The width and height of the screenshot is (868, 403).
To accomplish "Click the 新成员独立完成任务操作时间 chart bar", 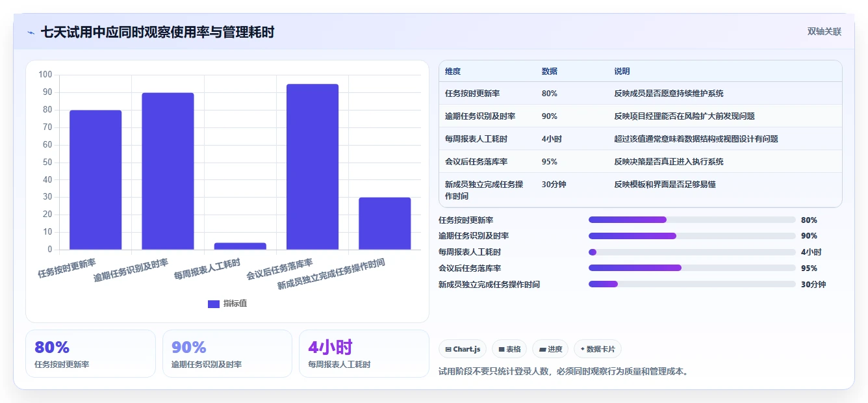I will click(x=385, y=223).
